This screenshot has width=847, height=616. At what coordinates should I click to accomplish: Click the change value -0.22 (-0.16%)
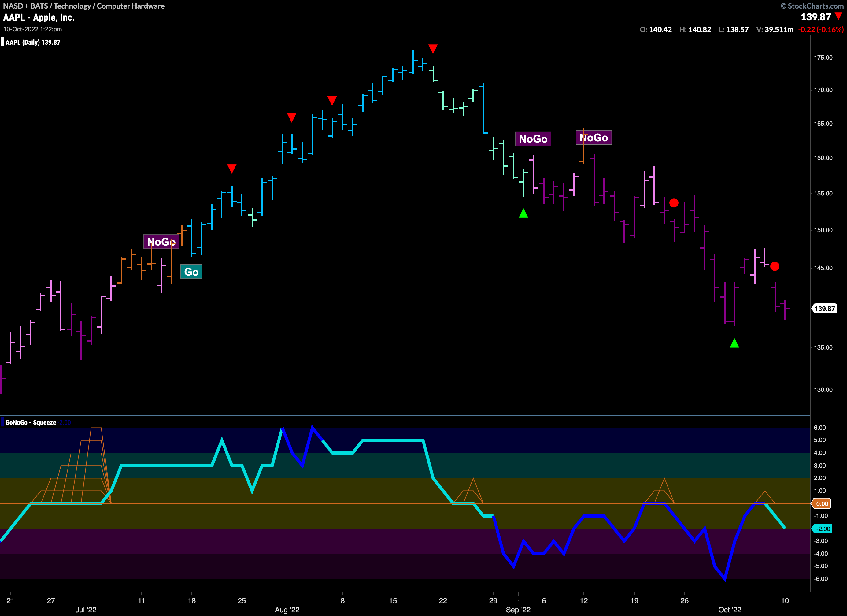click(820, 29)
